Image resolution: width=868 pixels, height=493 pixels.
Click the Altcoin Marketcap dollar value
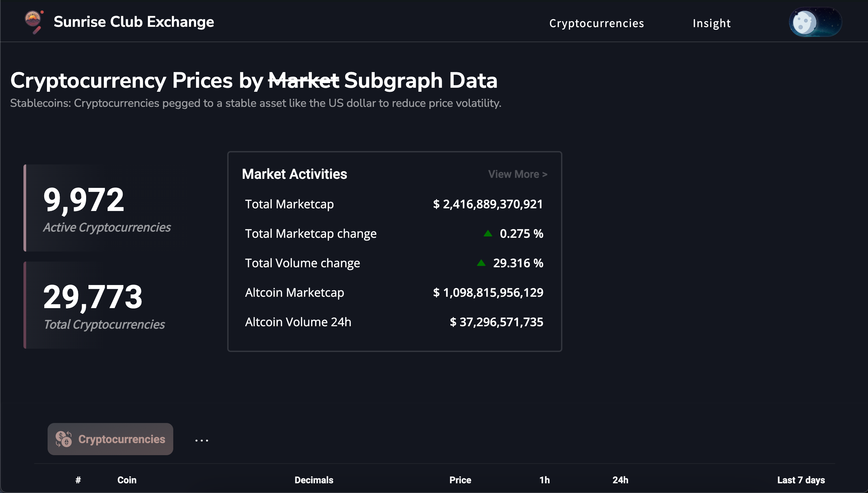coord(488,292)
